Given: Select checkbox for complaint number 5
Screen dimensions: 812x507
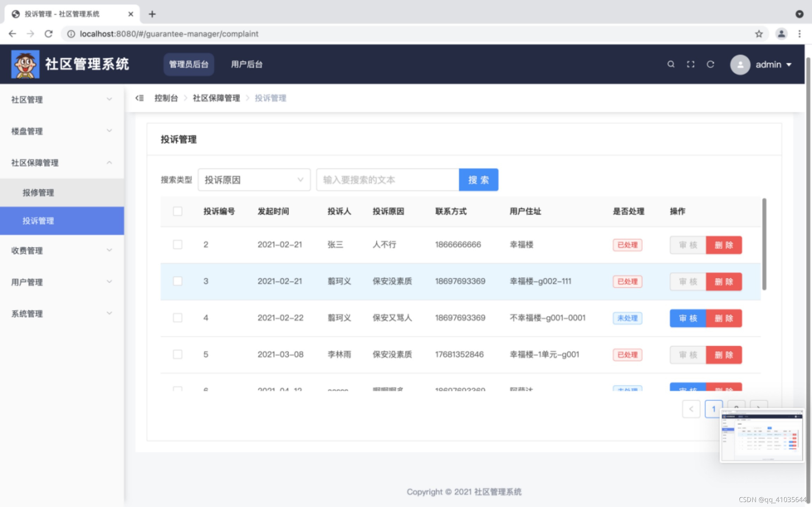Looking at the screenshot, I should point(178,354).
